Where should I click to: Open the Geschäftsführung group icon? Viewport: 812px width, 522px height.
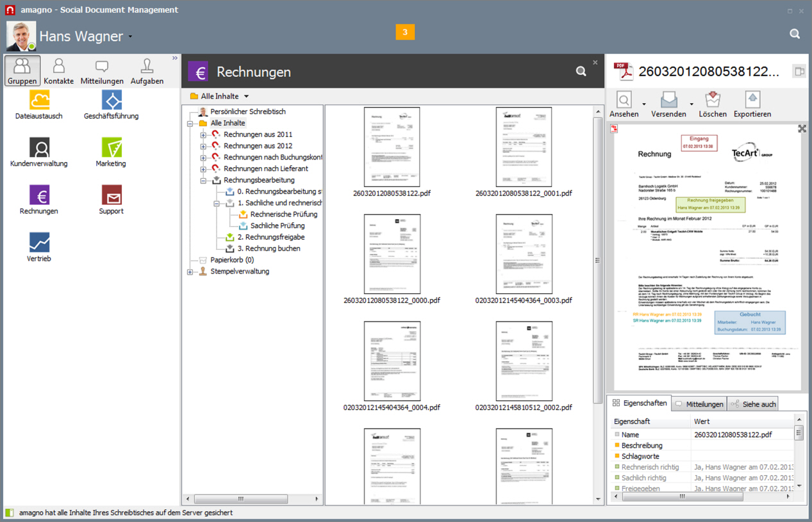tap(112, 101)
